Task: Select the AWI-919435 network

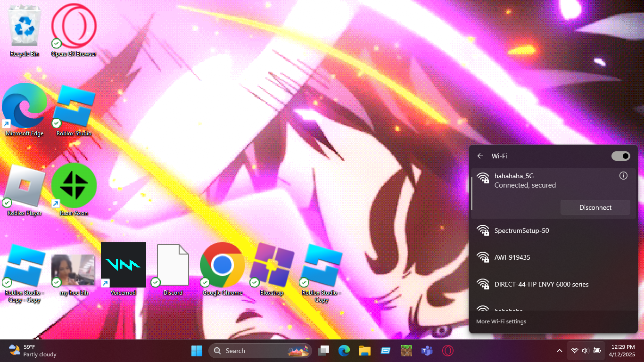Action: pyautogui.click(x=553, y=257)
